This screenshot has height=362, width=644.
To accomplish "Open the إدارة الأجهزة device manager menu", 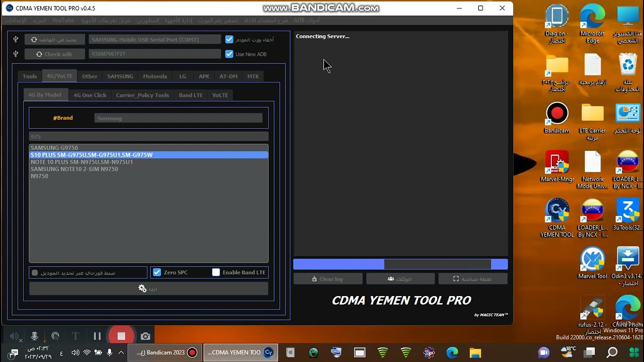I will click(179, 20).
